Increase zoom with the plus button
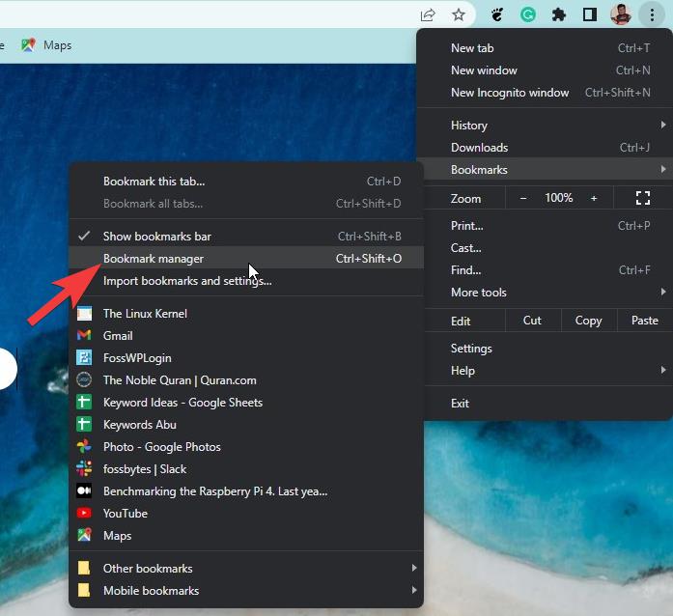 (x=594, y=198)
